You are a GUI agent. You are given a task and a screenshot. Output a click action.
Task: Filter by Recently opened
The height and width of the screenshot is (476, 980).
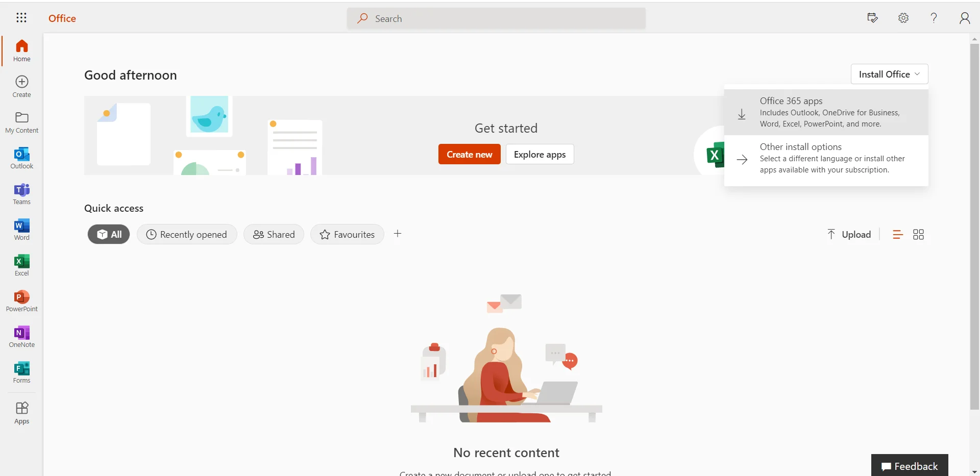click(x=187, y=234)
